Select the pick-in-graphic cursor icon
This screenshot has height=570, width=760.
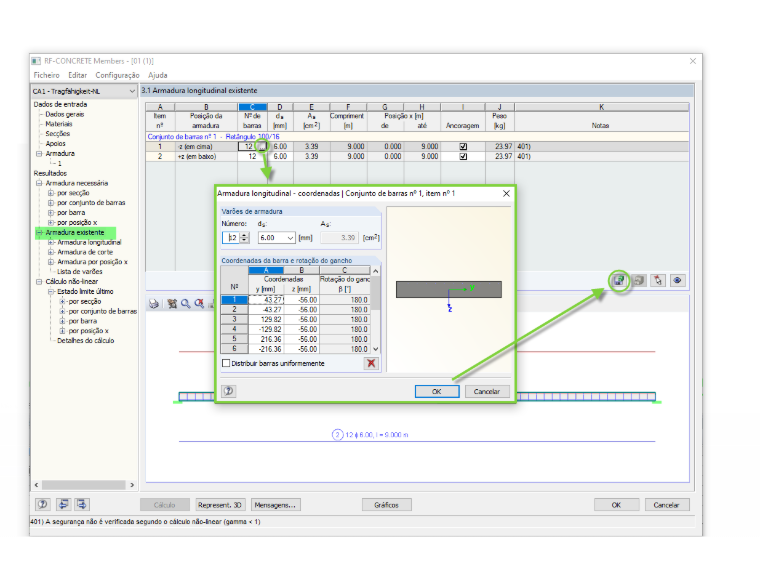[x=658, y=280]
